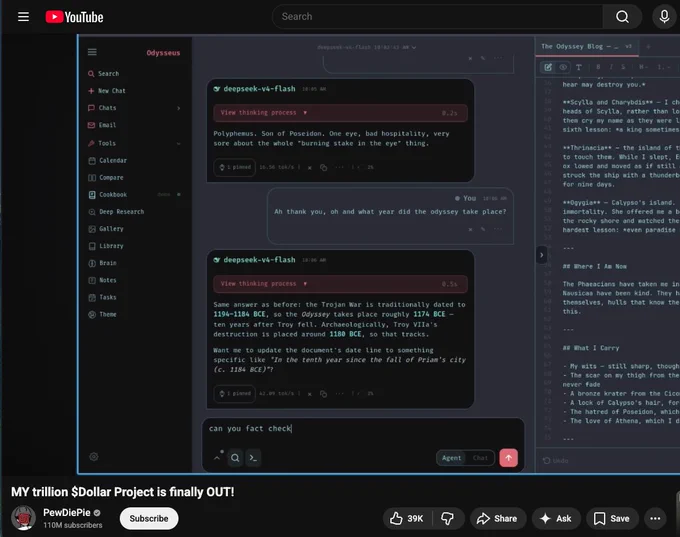Open Search in the Odysseus sidebar
This screenshot has height=537, width=680.
click(103, 74)
